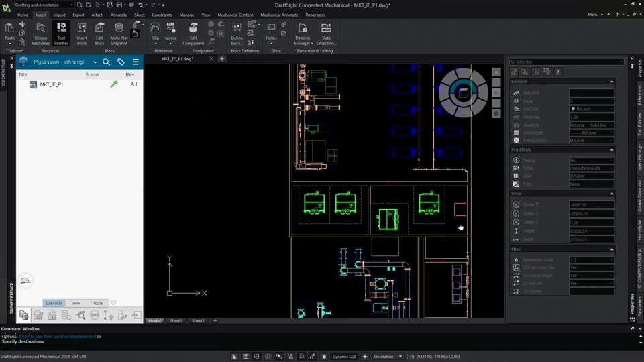Click the tag icon in MySession panel
644x362 pixels.
pyautogui.click(x=121, y=62)
